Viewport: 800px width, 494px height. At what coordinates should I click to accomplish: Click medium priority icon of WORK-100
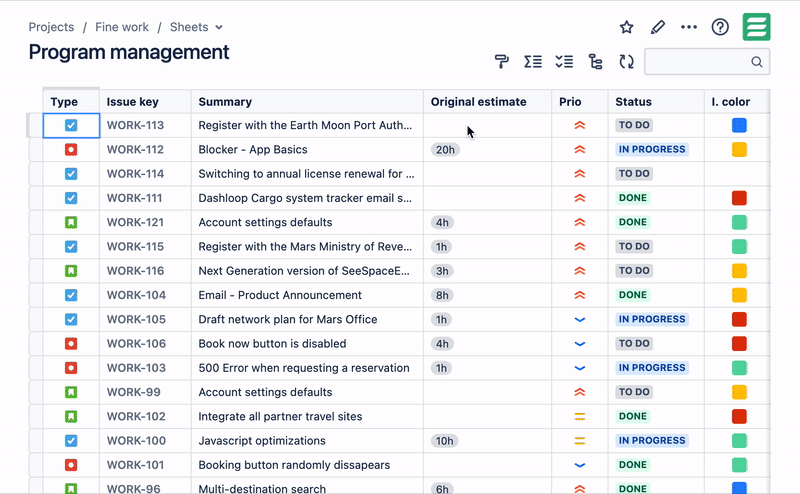point(580,440)
